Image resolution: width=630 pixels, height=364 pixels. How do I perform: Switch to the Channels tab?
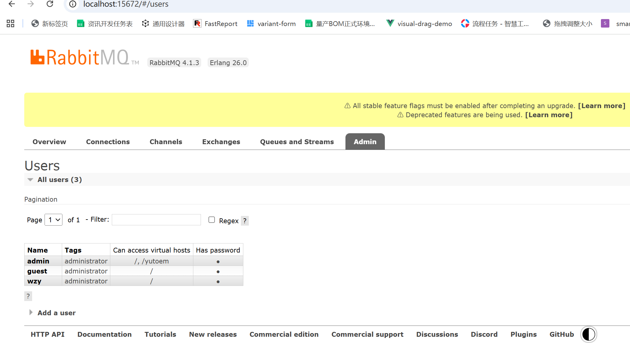pos(166,142)
